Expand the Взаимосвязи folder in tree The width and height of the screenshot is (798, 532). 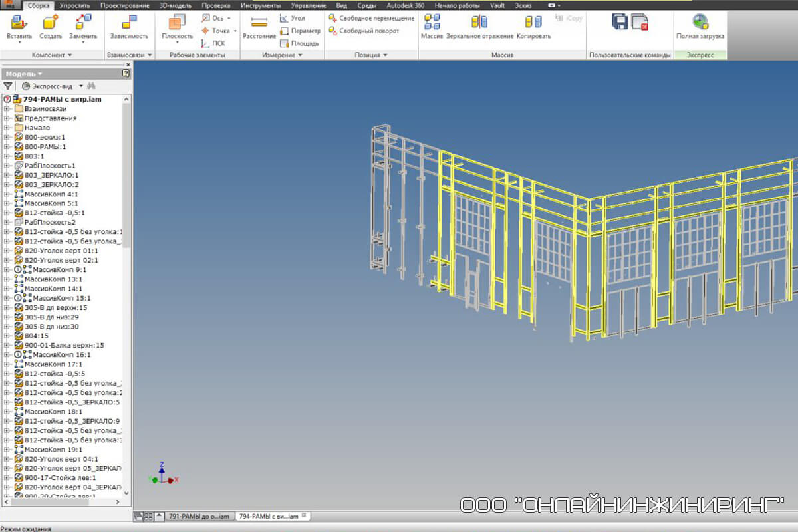pyautogui.click(x=6, y=108)
